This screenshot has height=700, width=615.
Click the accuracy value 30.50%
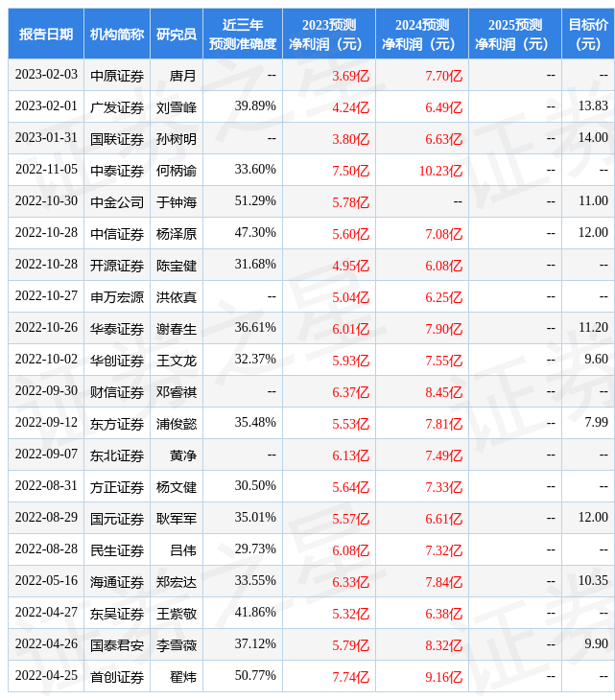255,486
